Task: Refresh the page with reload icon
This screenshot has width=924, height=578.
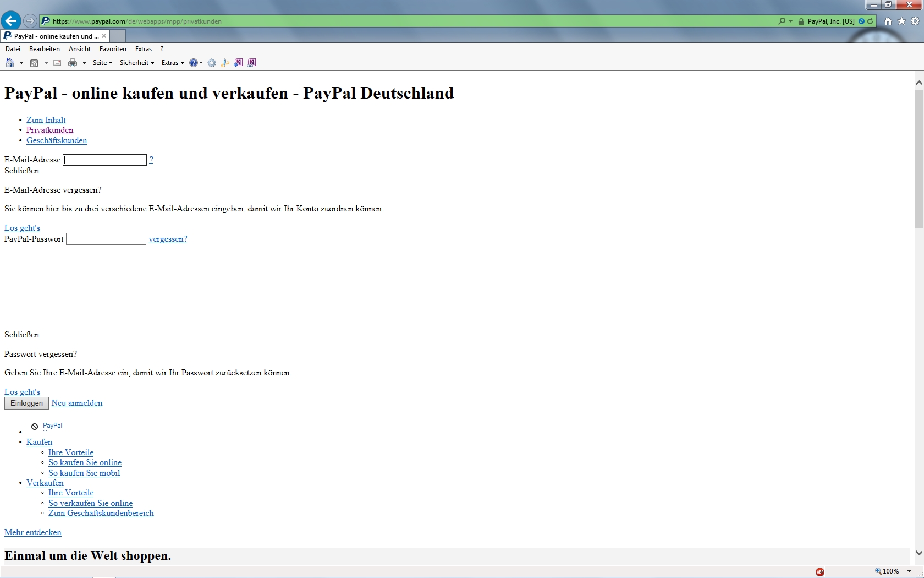Action: 870,21
